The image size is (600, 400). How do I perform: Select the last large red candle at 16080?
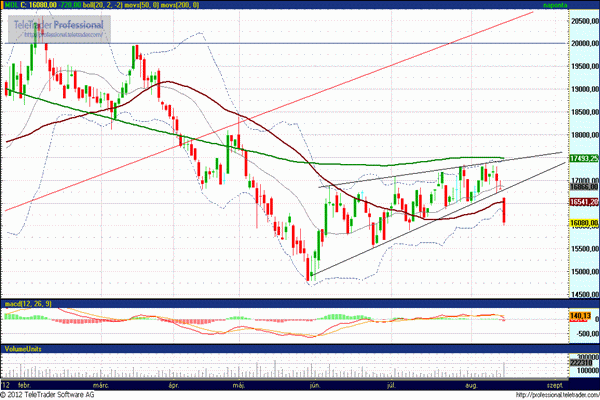504,210
